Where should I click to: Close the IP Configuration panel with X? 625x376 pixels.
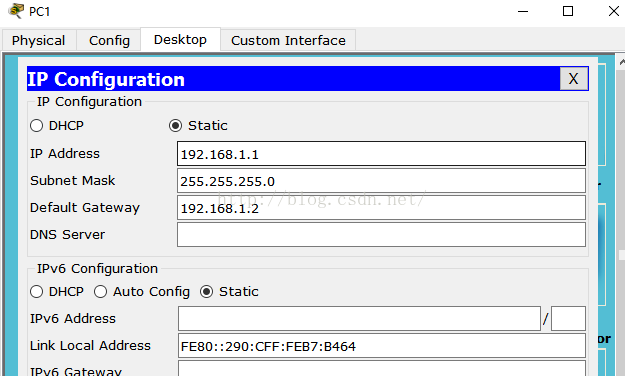[573, 79]
